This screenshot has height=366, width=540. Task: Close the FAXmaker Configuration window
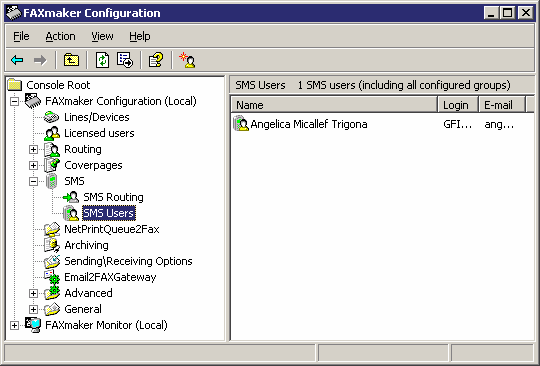click(x=526, y=13)
